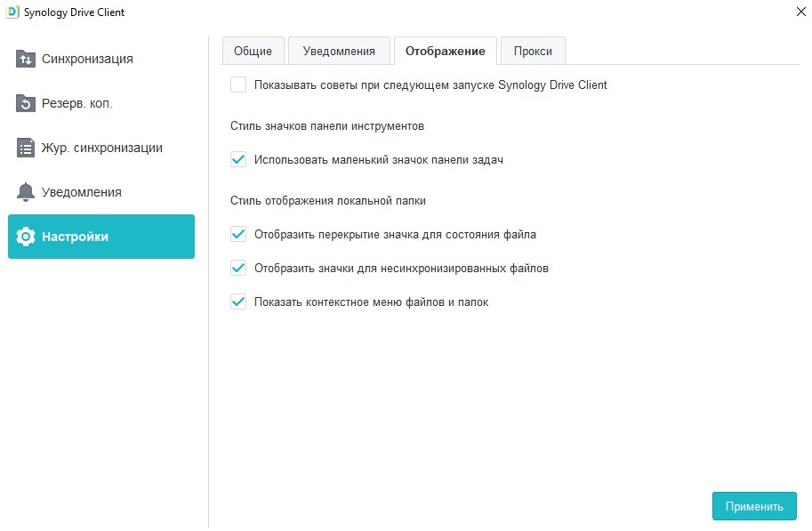Image resolution: width=812 pixels, height=531 pixels.
Task: Switch to the Общие tab
Action: tap(253, 51)
